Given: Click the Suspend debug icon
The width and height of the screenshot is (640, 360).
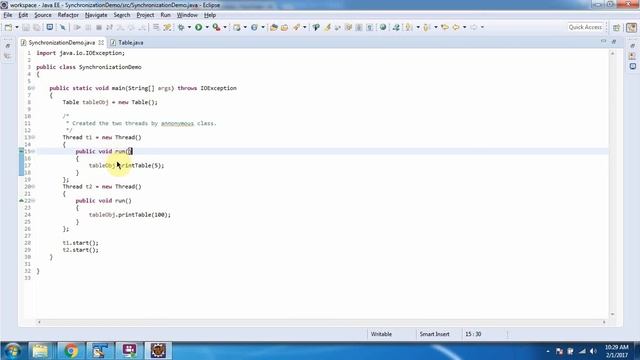Looking at the screenshot, I should point(88,27).
